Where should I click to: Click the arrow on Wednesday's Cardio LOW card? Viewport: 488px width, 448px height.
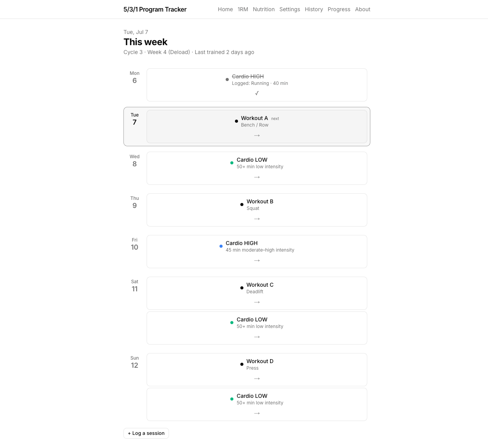(257, 177)
